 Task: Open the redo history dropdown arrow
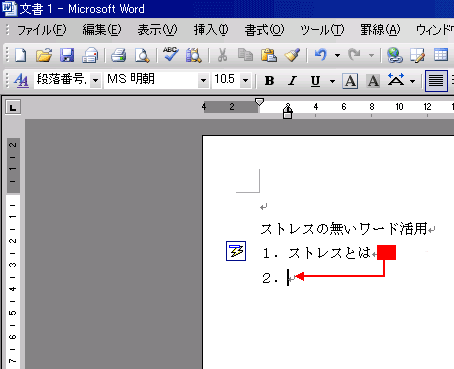pyautogui.click(x=371, y=55)
